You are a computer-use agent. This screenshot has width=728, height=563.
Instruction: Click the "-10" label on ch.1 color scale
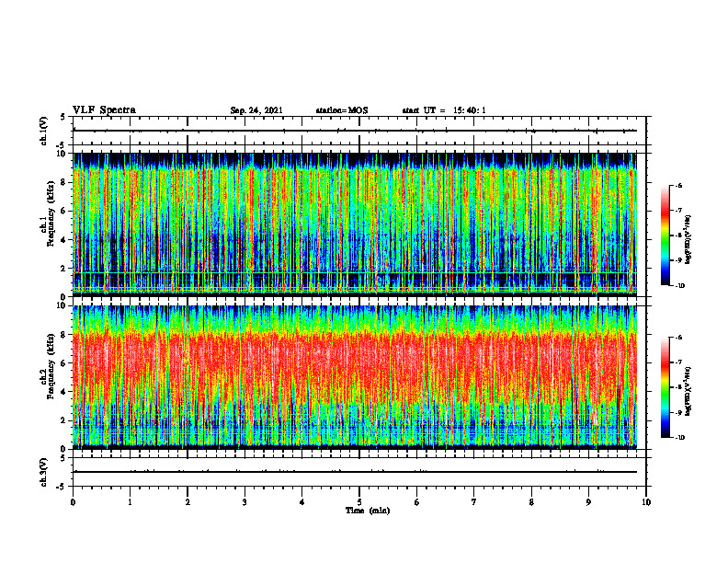click(x=679, y=286)
